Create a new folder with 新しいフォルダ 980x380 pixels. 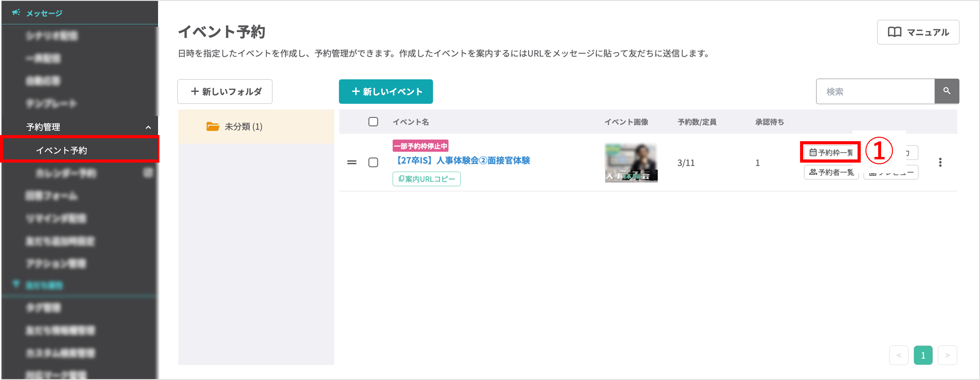(x=225, y=91)
